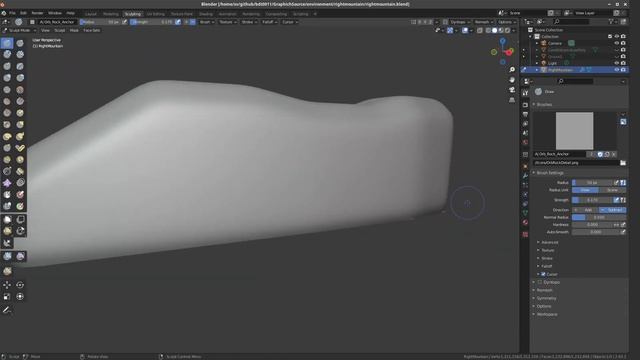The image size is (640, 360).
Task: Click the viewport pan hand icon
Action: pyautogui.click(x=512, y=80)
